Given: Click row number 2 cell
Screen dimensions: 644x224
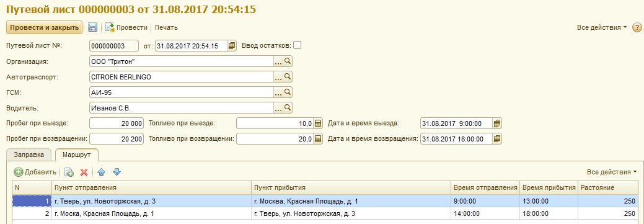Looking at the screenshot, I should coord(32,213).
